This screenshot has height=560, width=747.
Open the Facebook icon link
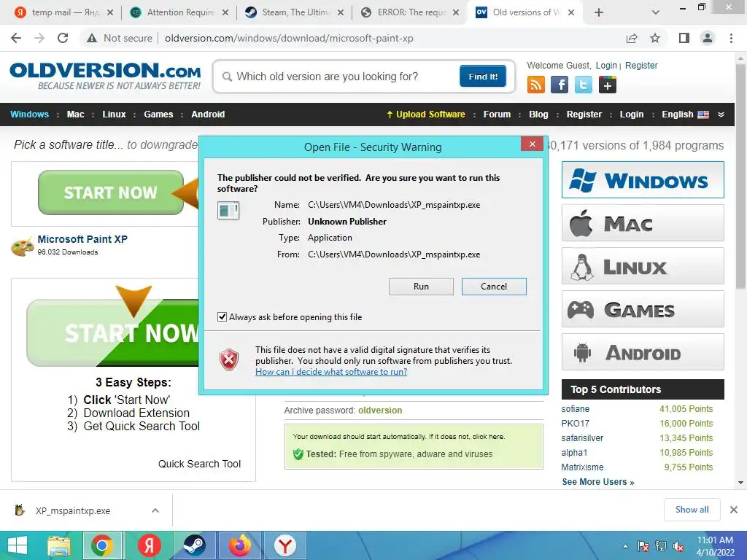click(x=560, y=85)
